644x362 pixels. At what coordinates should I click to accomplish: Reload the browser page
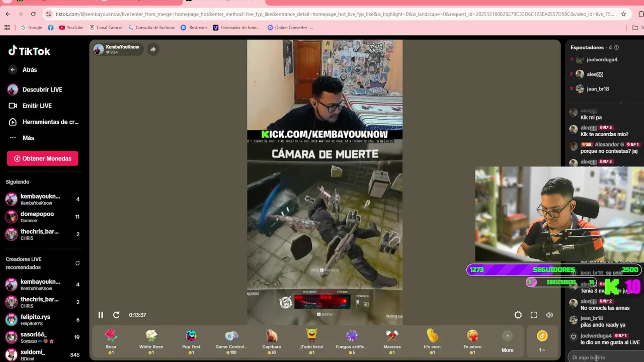(33, 14)
